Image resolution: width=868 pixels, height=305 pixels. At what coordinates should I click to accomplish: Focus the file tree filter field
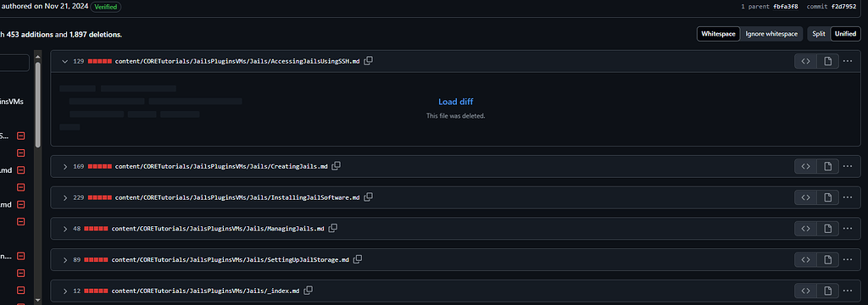(x=14, y=63)
